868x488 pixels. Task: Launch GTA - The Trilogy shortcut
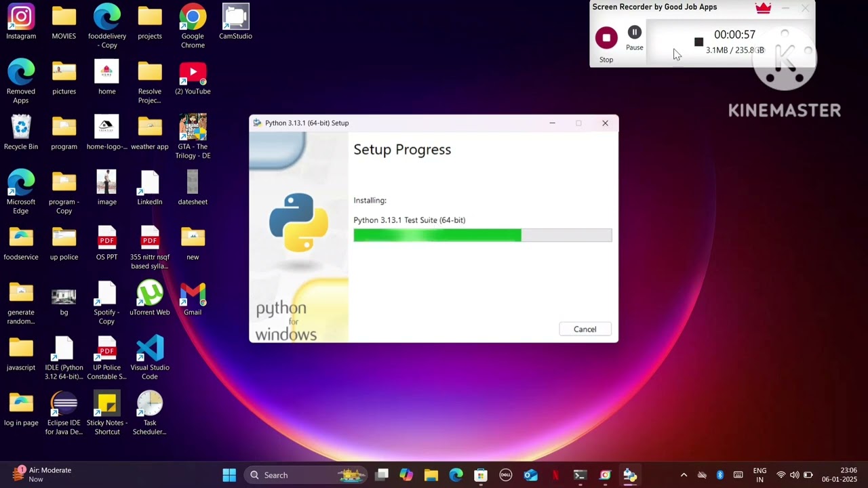point(193,137)
